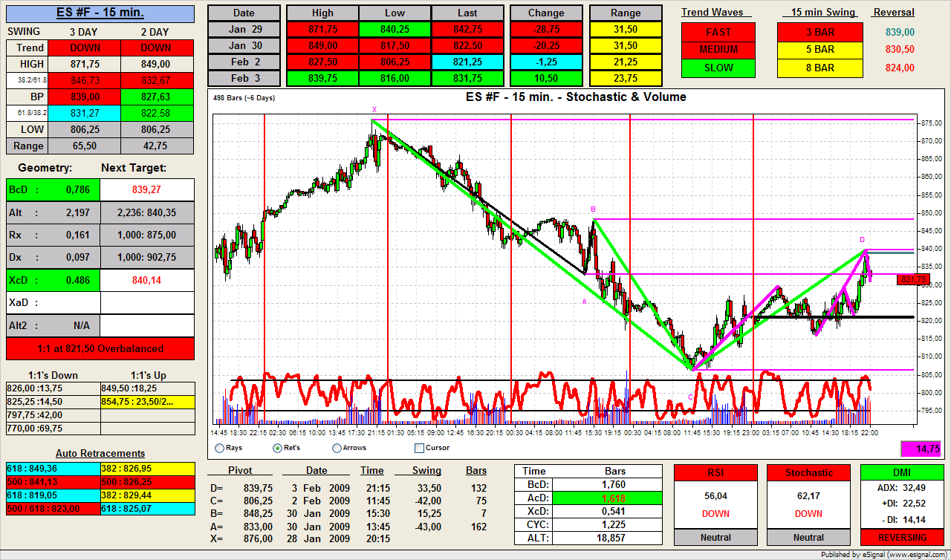This screenshot has width=951, height=560.
Task: Click the '826,00 :13,75' row under 1:1's Down
Action: point(53,388)
